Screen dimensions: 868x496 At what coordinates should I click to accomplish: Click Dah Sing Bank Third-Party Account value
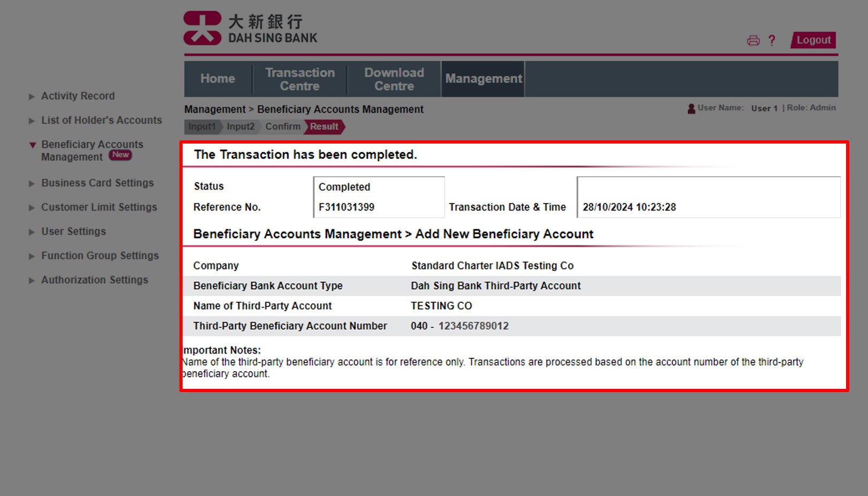[x=496, y=286]
